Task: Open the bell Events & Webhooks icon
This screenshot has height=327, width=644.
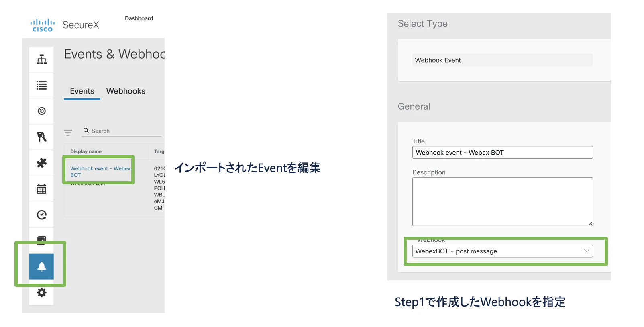Action: pos(41,266)
